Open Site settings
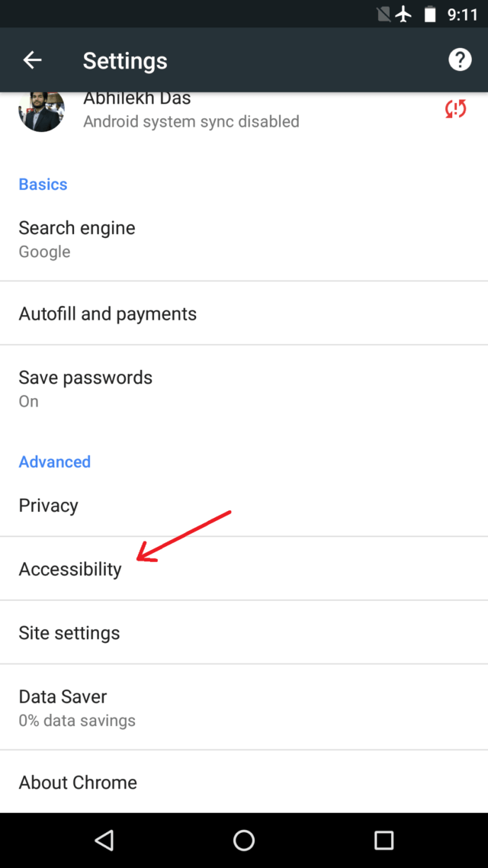The height and width of the screenshot is (868, 488). click(69, 632)
